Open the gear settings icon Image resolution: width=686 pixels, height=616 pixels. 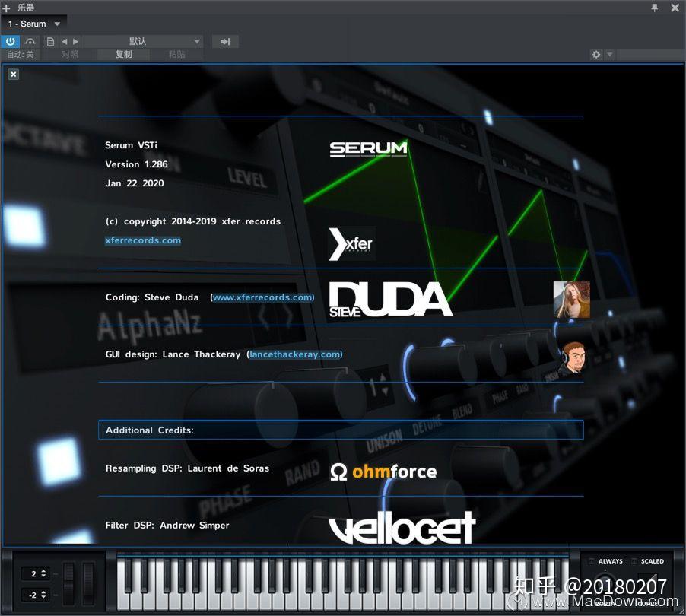click(x=596, y=55)
